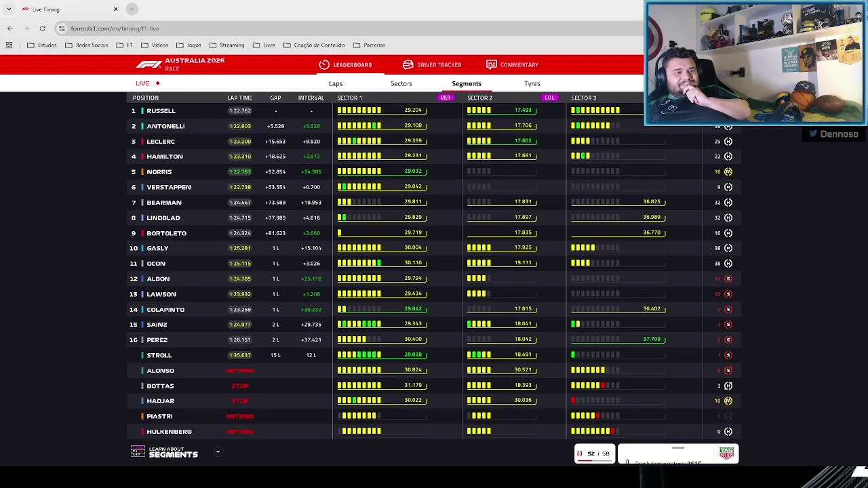Click the Commentary speech bubble icon
868x488 pixels.
click(x=492, y=64)
